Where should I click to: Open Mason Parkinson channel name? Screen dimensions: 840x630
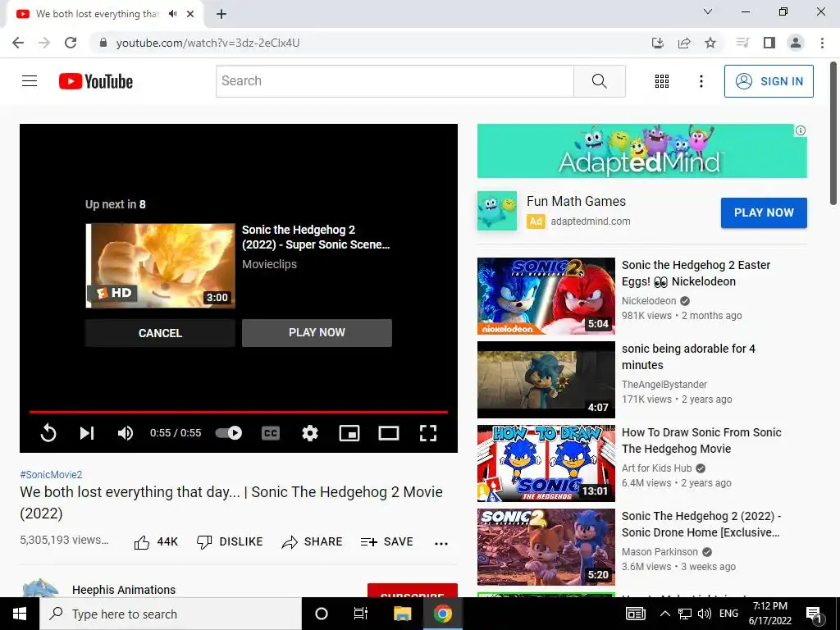point(660,552)
